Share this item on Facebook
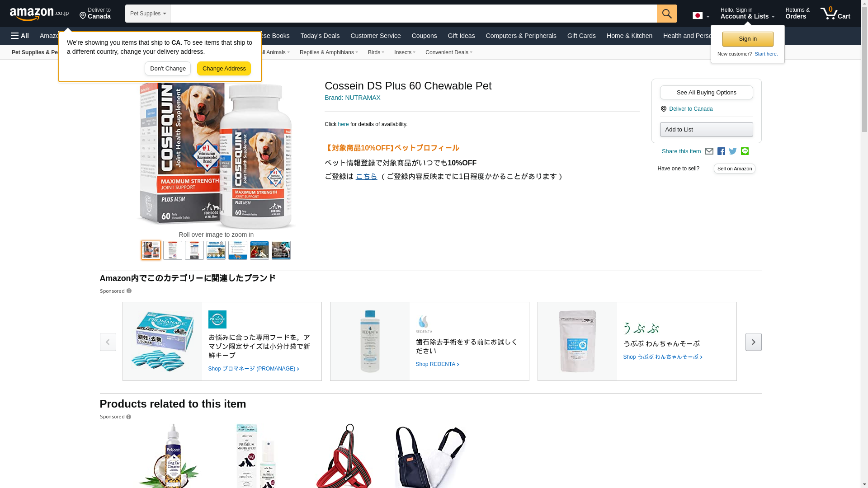The width and height of the screenshot is (868, 488). (721, 151)
